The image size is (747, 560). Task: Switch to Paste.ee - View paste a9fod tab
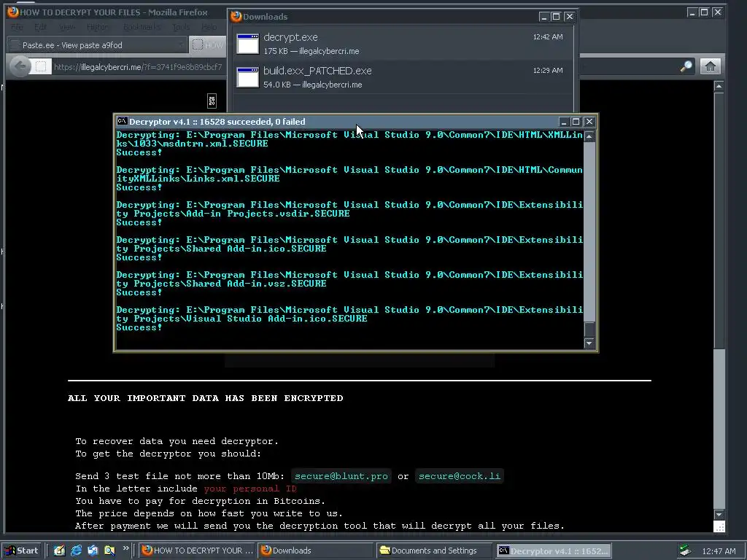pyautogui.click(x=96, y=44)
